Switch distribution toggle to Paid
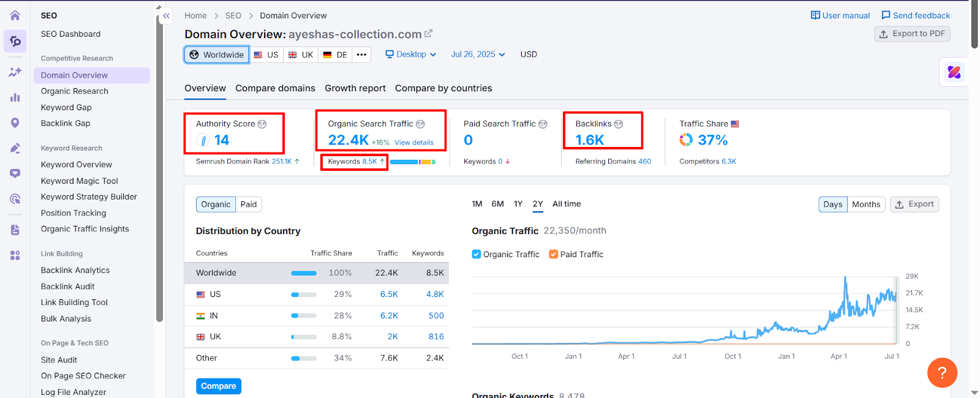Viewport: 980px width, 398px height. click(249, 205)
